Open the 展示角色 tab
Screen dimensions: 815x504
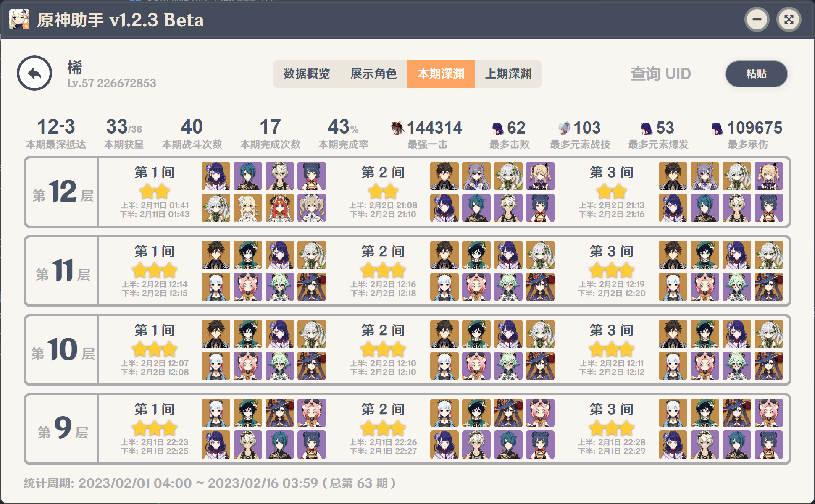pos(373,74)
